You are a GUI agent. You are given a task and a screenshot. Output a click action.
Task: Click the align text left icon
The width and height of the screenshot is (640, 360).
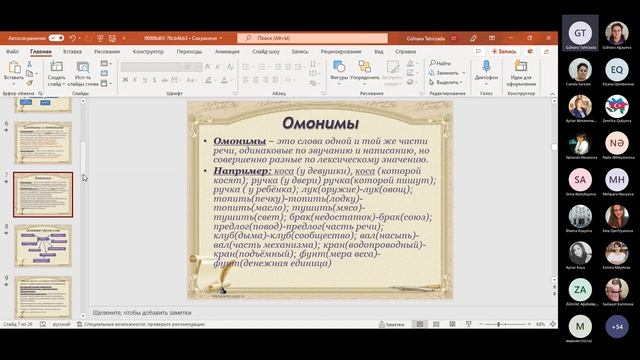(245, 80)
